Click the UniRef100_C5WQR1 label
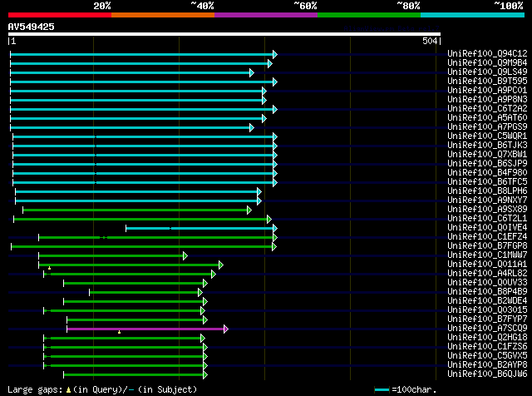The image size is (532, 396). [x=487, y=136]
